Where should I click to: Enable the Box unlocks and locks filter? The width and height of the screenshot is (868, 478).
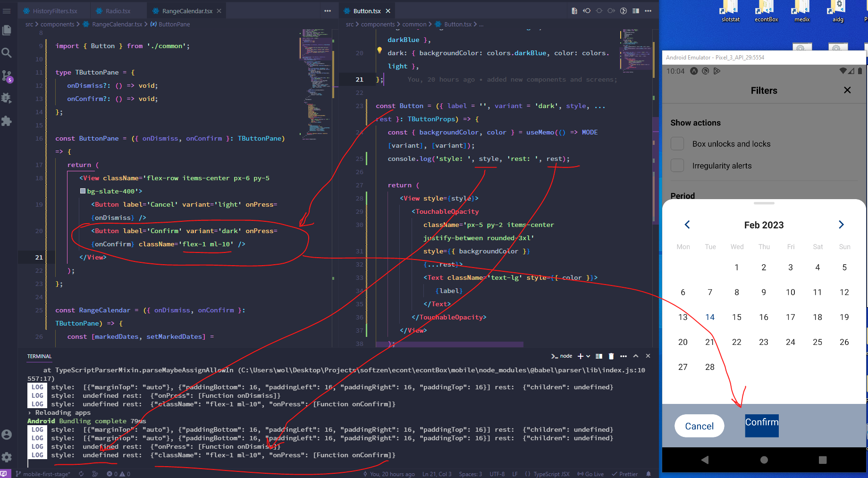(x=677, y=143)
